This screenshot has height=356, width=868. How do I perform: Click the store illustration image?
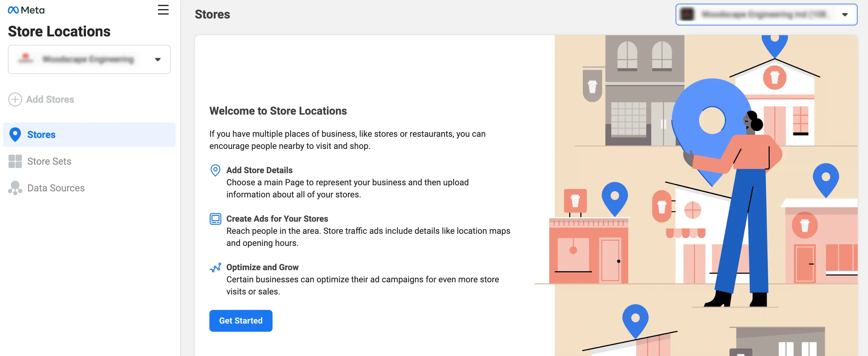(x=706, y=195)
